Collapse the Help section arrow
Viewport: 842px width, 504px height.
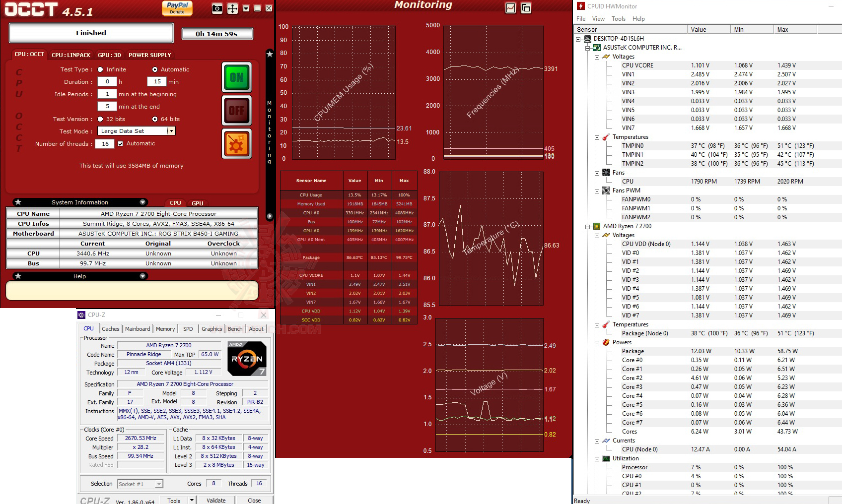pyautogui.click(x=143, y=276)
